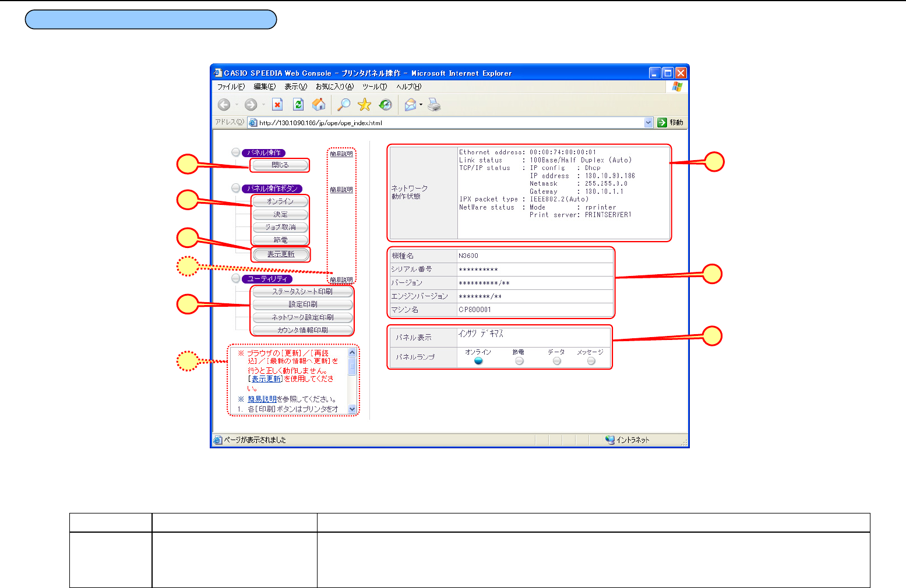This screenshot has height=588, width=906.
Task: Click the status bar page icon
Action: point(218,440)
